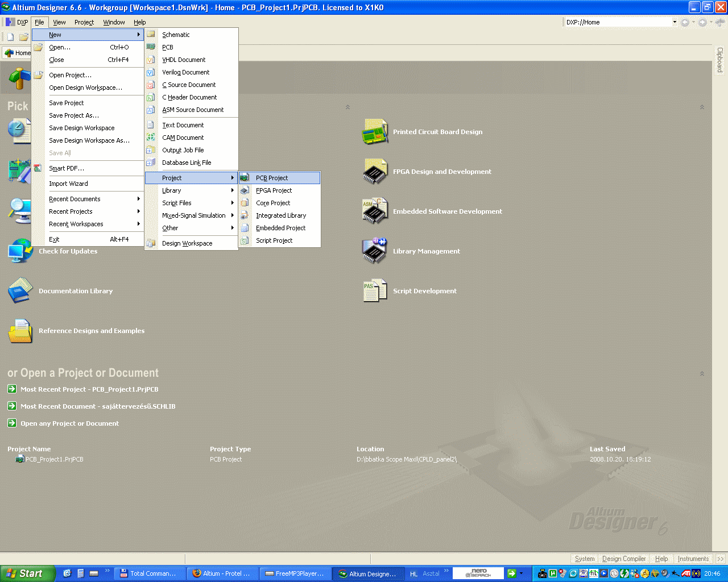Choose Exit from the File menu
The image size is (728, 582).
88,239
